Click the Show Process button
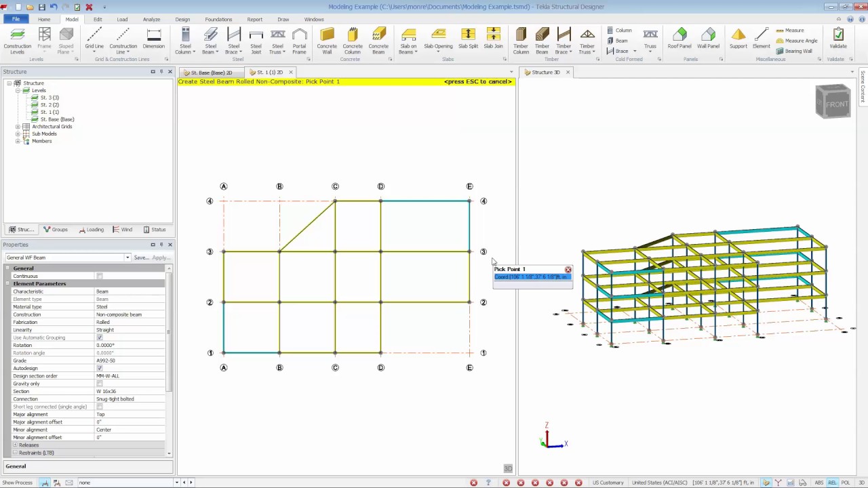Image resolution: width=868 pixels, height=488 pixels. tap(17, 483)
